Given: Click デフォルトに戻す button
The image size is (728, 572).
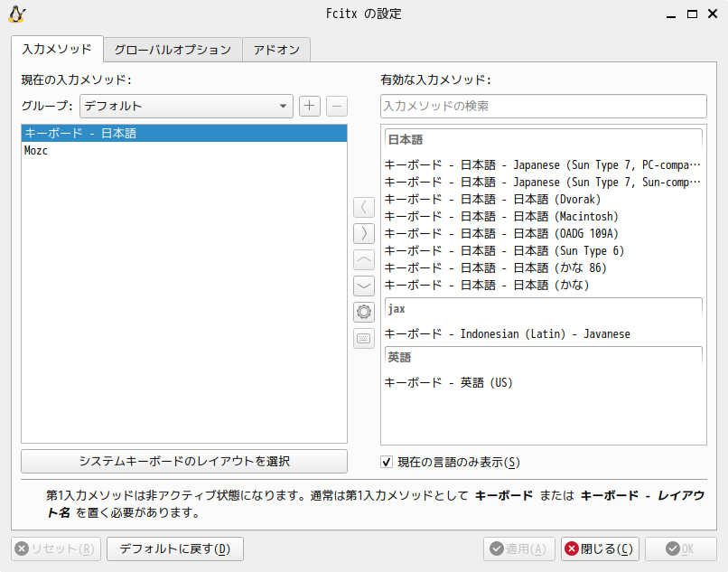Looking at the screenshot, I should click(174, 548).
